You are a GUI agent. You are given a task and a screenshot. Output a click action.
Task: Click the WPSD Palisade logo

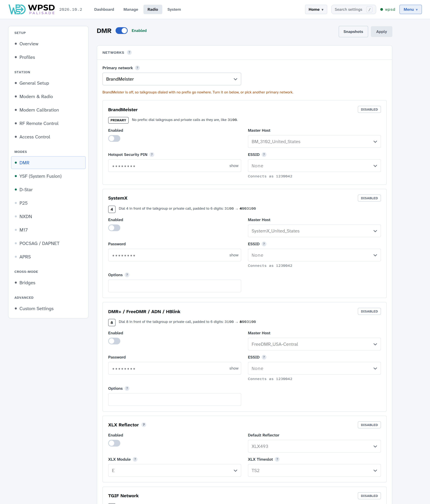tap(32, 9)
